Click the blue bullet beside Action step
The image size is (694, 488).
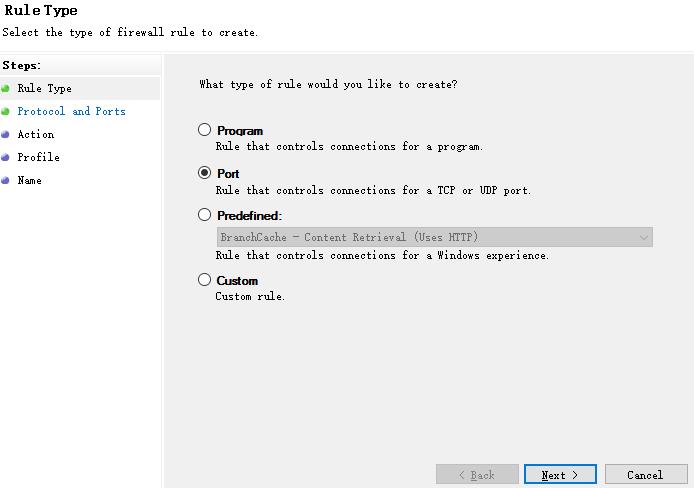[x=6, y=134]
